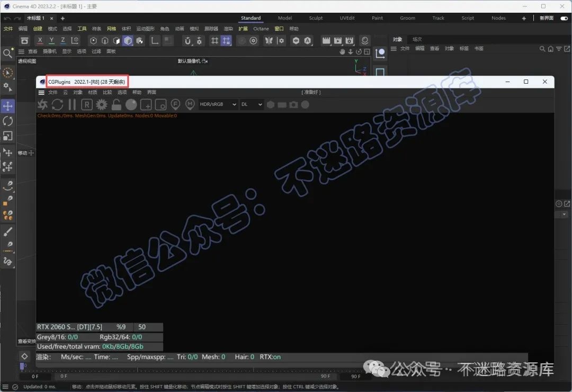
Task: Select Texture mode checkered cube icon
Action: pyautogui.click(x=140, y=41)
